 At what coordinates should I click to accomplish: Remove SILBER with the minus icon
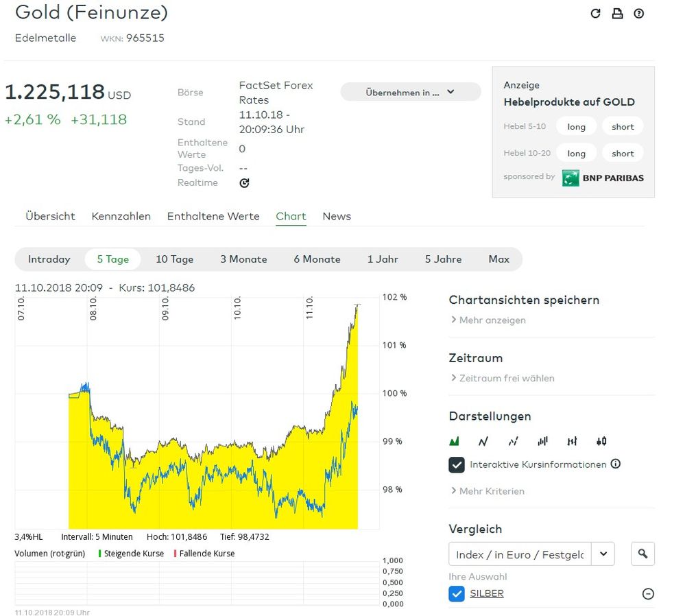648,594
